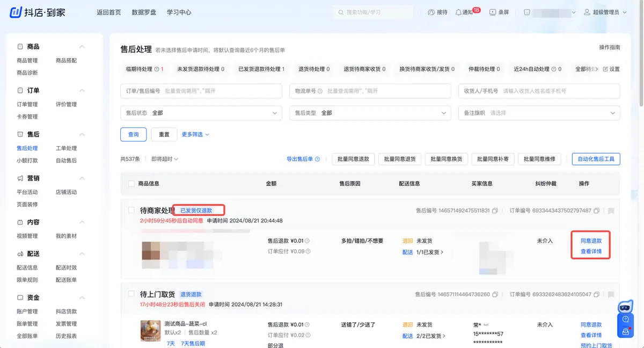Click the 订单 section icon in sidebar
Screen dimensions: 644x348
point(20,90)
